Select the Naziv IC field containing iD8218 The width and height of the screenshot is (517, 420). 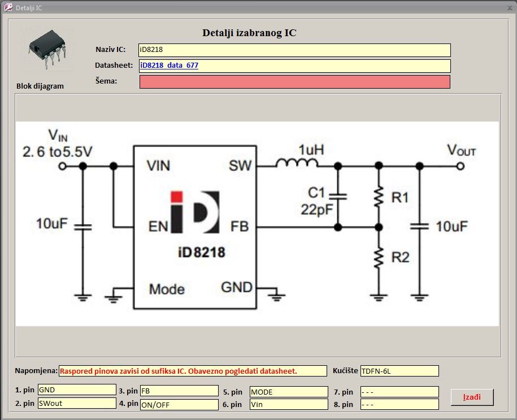(x=294, y=50)
